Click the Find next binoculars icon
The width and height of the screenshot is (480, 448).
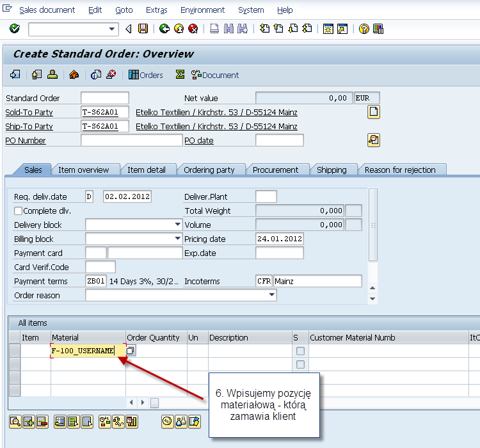(x=243, y=29)
